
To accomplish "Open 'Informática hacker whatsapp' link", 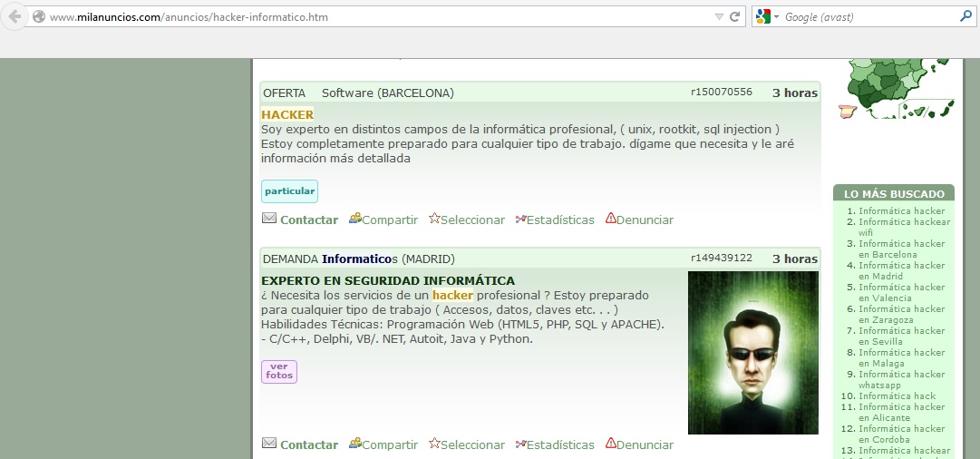I will [x=902, y=379].
